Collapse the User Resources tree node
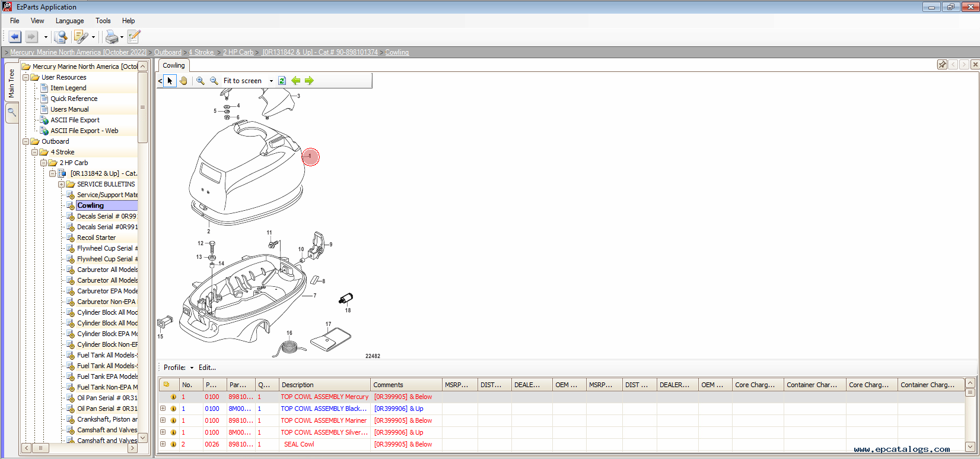Image resolution: width=980 pixels, height=459 pixels. click(x=26, y=77)
